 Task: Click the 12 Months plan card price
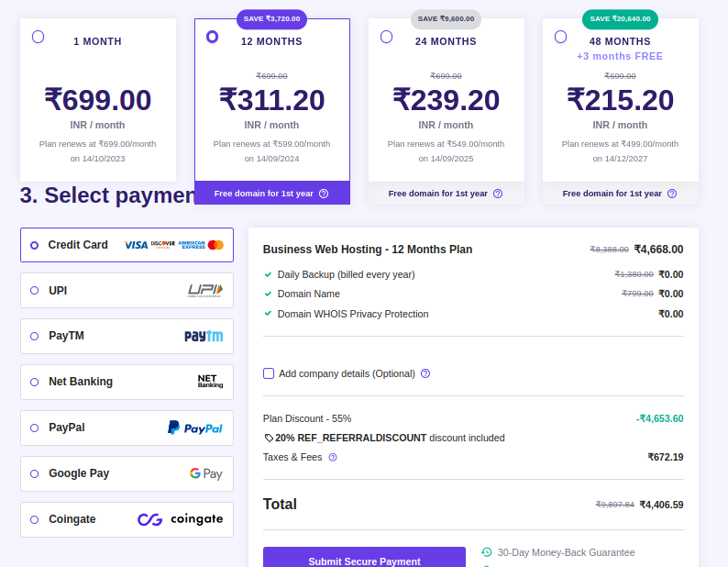(x=271, y=99)
